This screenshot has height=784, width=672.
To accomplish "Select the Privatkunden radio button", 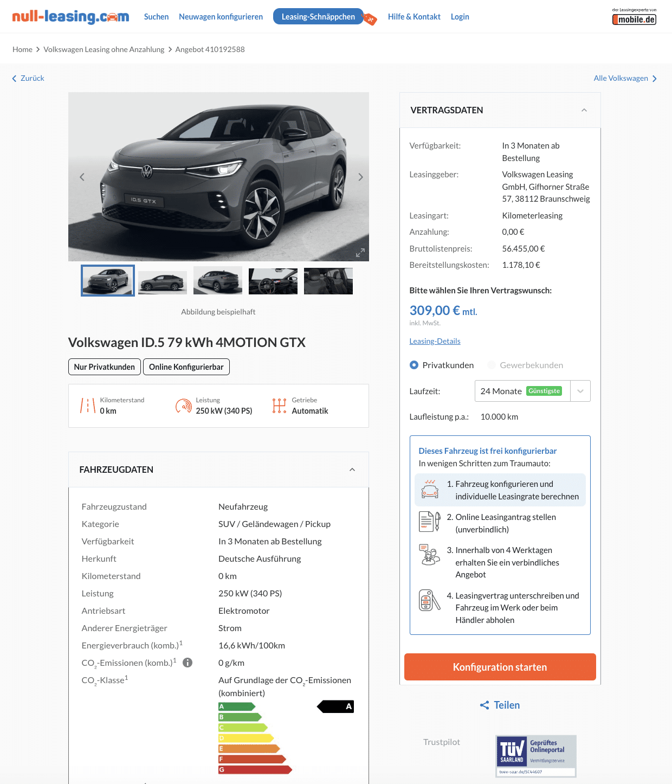I will 414,365.
